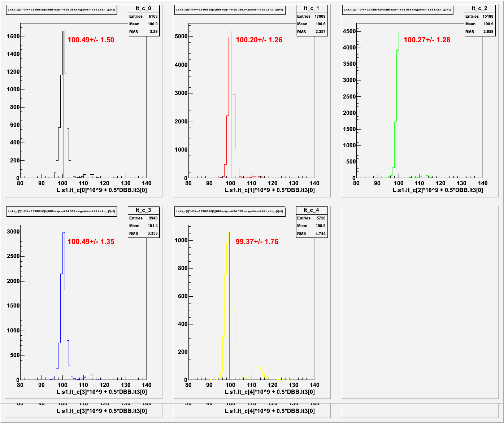
Task: Select the lt_c[1] formula title box
Action: [230, 10]
